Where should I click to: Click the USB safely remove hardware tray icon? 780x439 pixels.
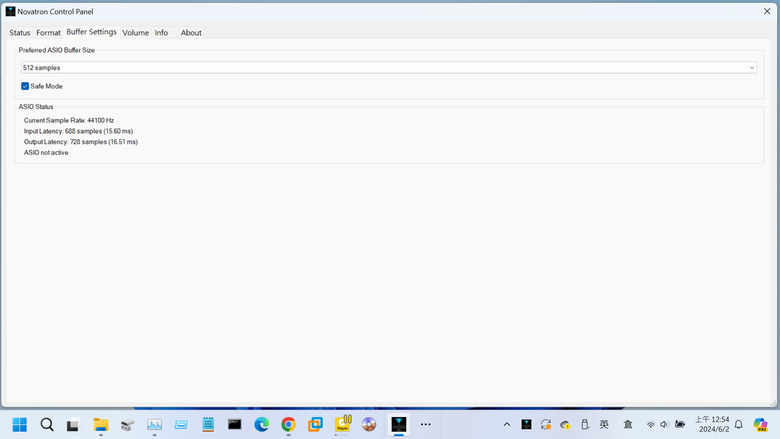585,424
